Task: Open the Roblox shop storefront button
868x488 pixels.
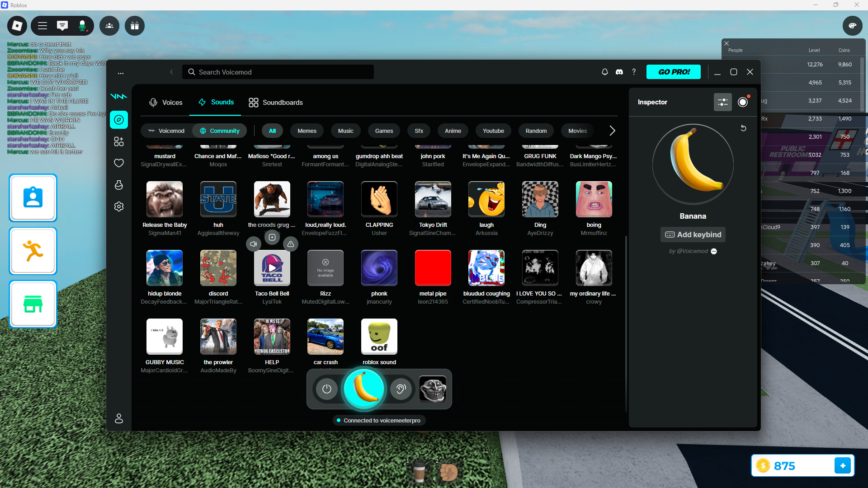Action: pos(33,304)
